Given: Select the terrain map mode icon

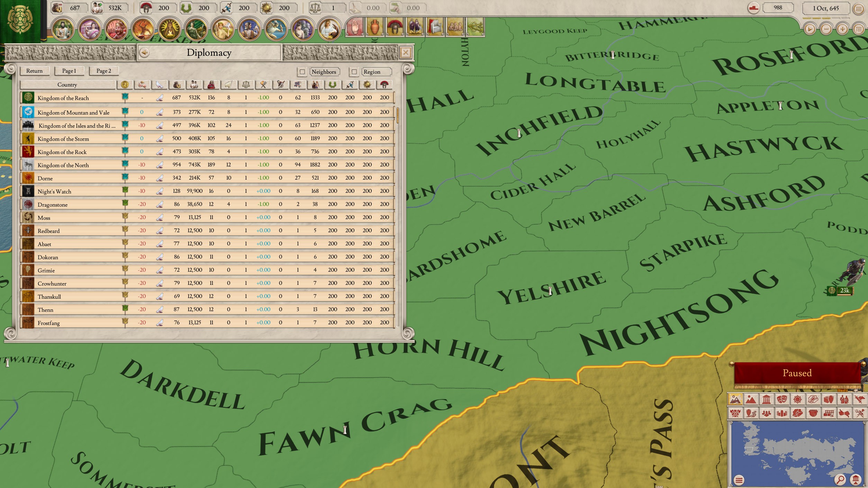Looking at the screenshot, I should pyautogui.click(x=735, y=399).
